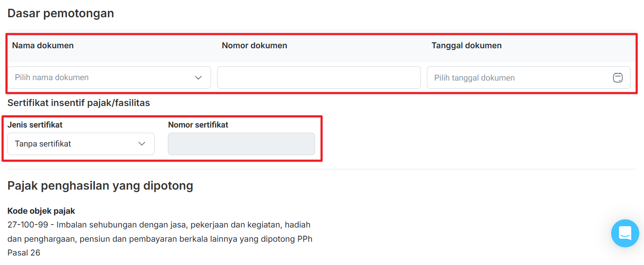Open the calendar icon in Tanggal dokumen
Image resolution: width=644 pixels, height=265 pixels.
618,78
